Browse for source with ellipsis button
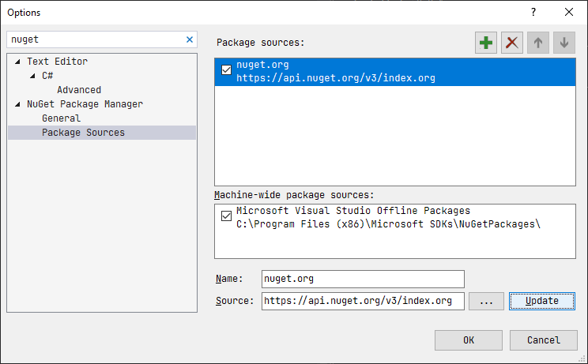 pyautogui.click(x=486, y=301)
